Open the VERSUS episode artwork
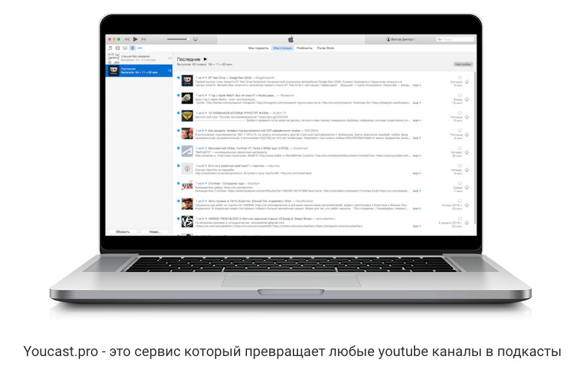 187,221
